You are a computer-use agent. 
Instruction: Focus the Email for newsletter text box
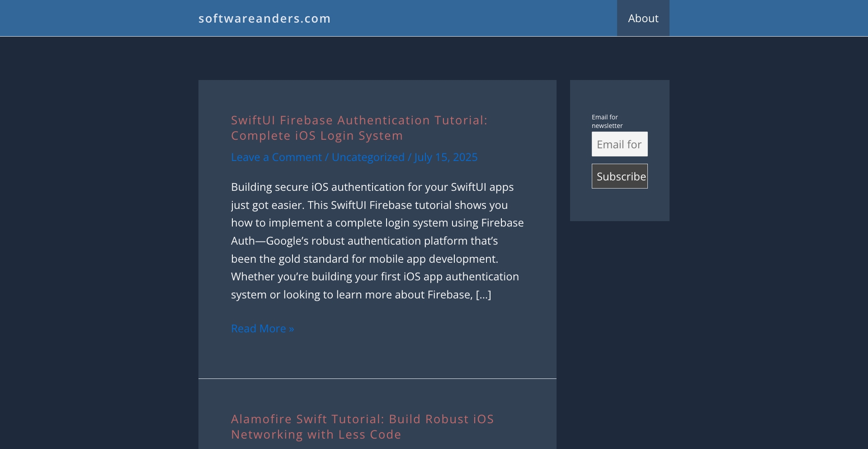(x=619, y=144)
